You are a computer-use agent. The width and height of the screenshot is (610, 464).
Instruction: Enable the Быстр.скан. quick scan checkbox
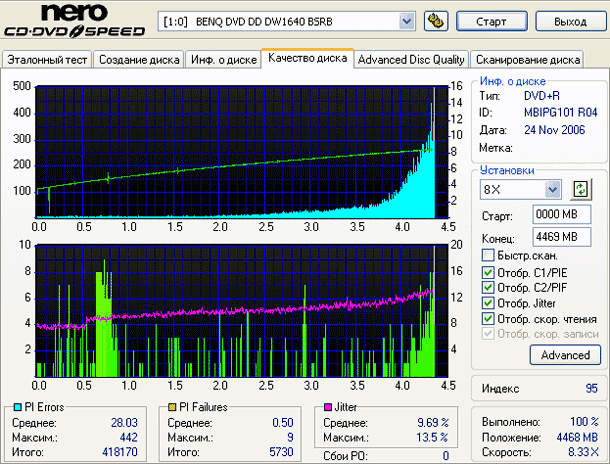pyautogui.click(x=487, y=255)
